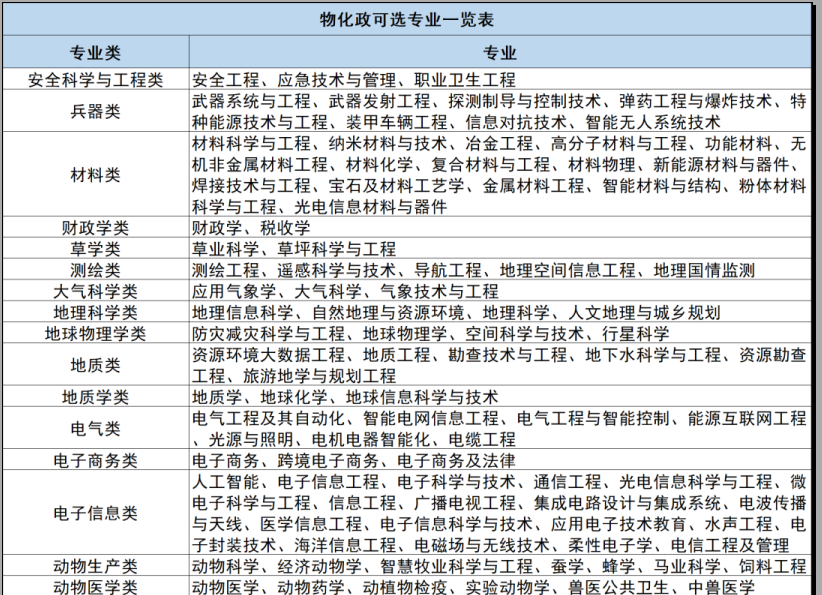Select the 财政学类 category cell
This screenshot has height=595, width=822.
[96, 228]
